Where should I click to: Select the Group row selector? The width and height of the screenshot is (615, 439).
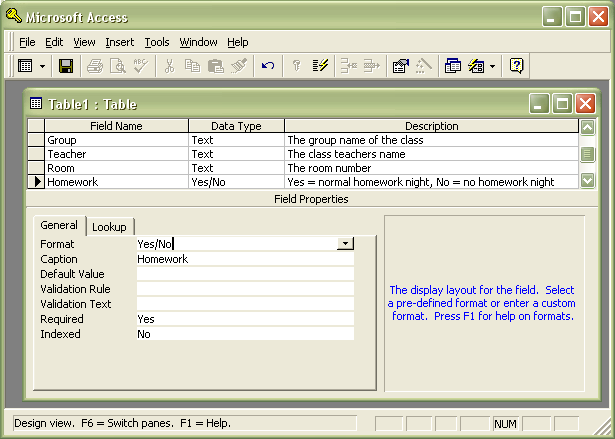point(36,140)
